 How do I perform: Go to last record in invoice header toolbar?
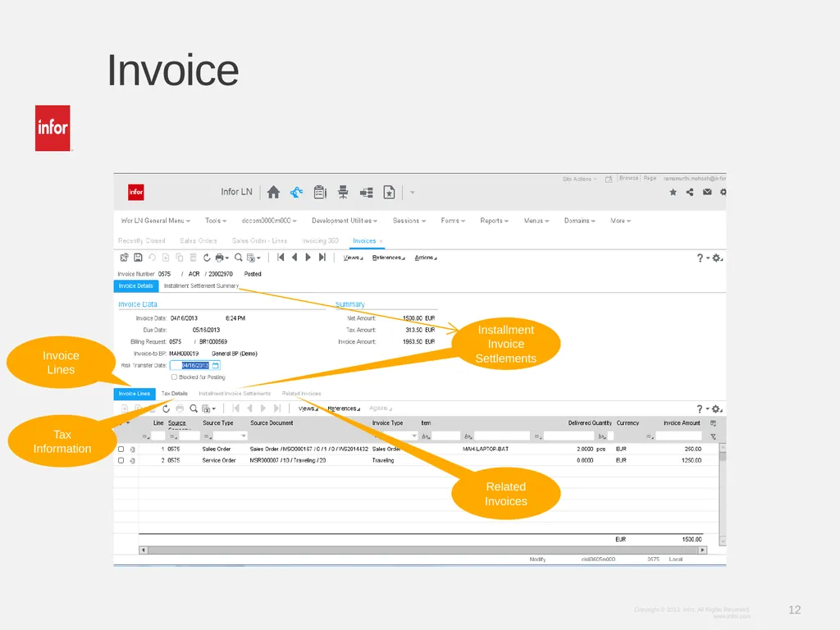[x=322, y=257]
